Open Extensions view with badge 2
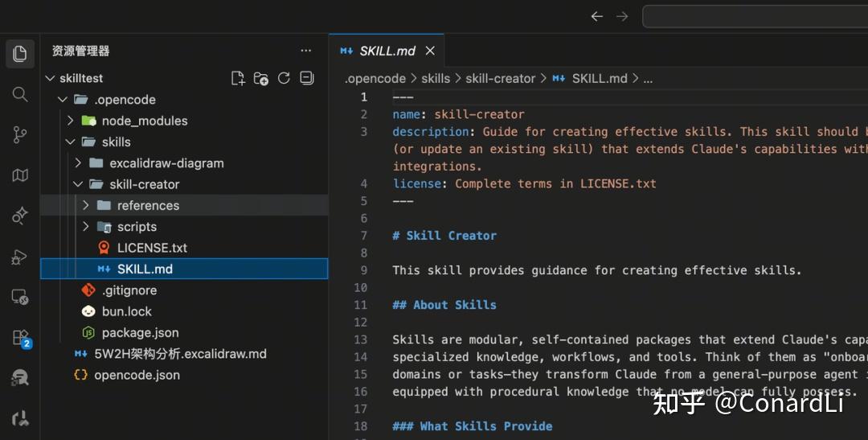The height and width of the screenshot is (440, 868). [21, 338]
